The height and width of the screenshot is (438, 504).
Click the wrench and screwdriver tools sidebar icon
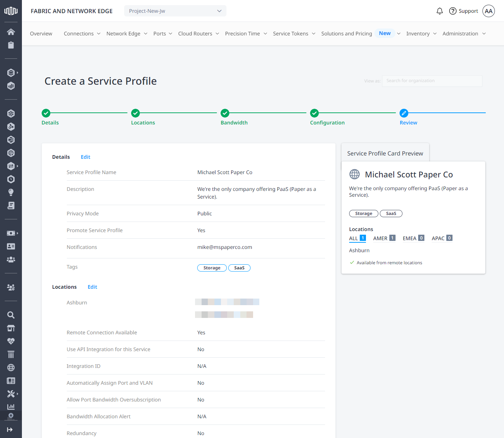click(x=11, y=394)
